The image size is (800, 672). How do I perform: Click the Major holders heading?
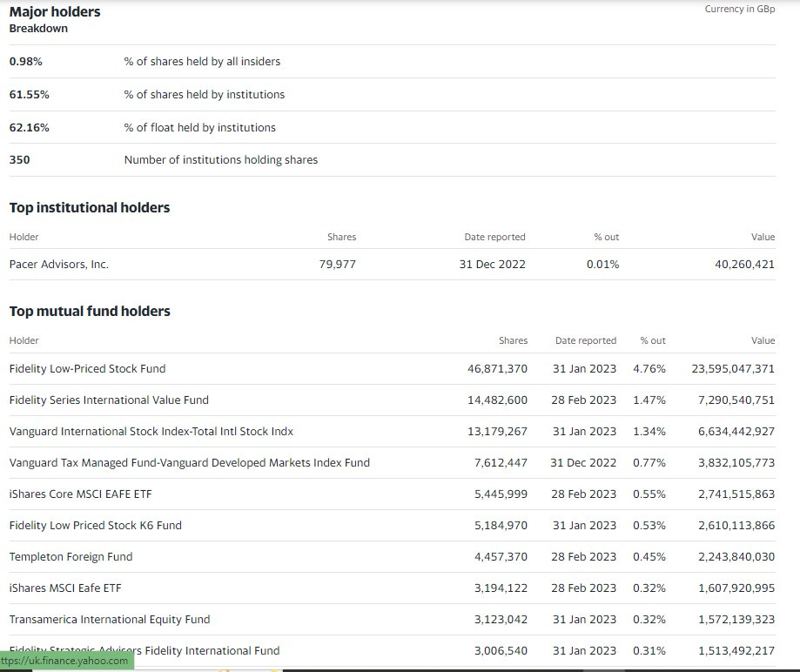coord(55,11)
